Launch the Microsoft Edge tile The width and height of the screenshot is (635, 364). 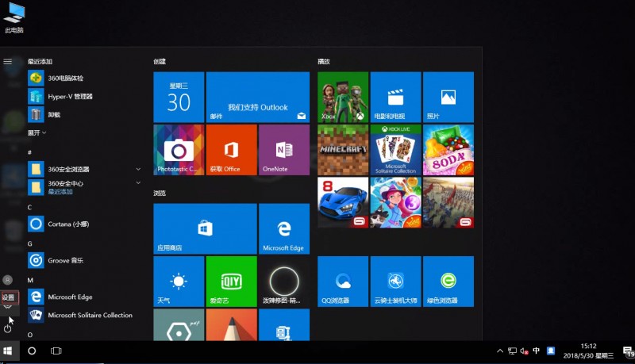284,229
